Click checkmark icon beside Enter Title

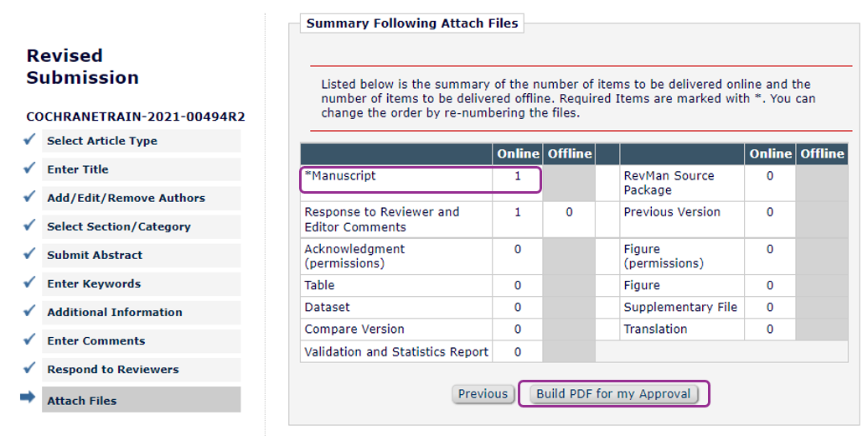[x=28, y=169]
